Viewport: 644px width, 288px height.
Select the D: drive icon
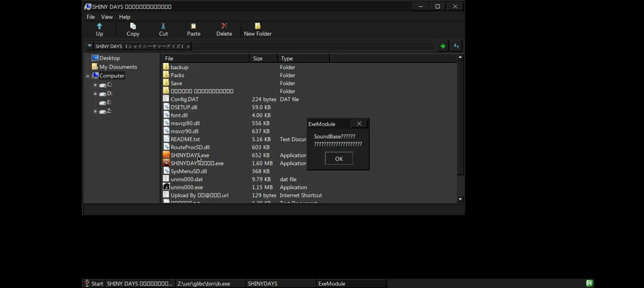click(x=103, y=94)
